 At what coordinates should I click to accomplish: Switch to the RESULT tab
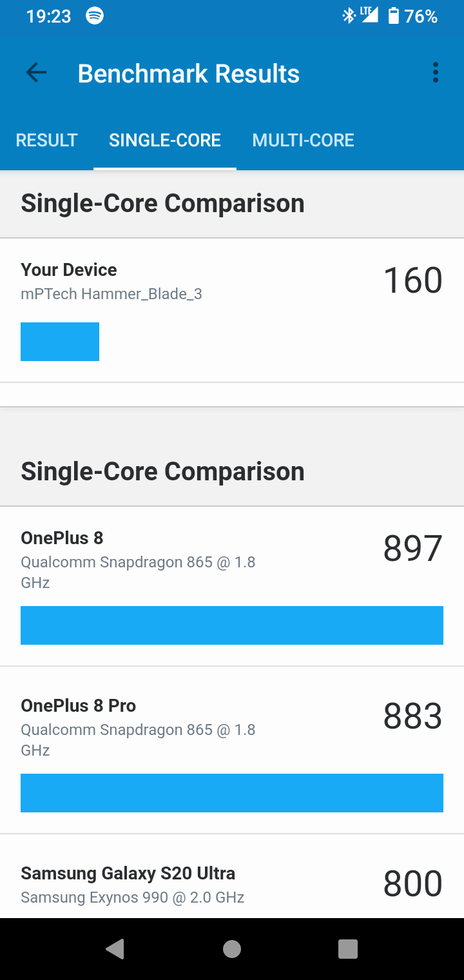[x=46, y=141]
